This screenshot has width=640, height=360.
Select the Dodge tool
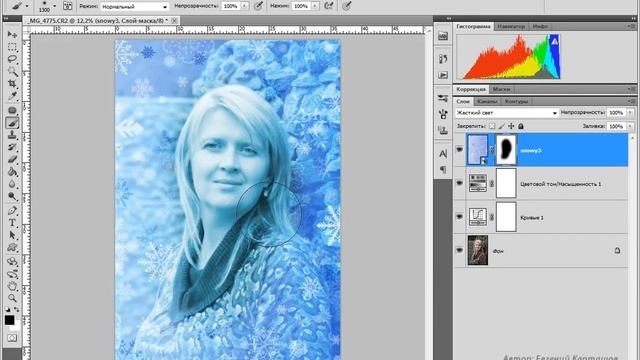(x=12, y=196)
